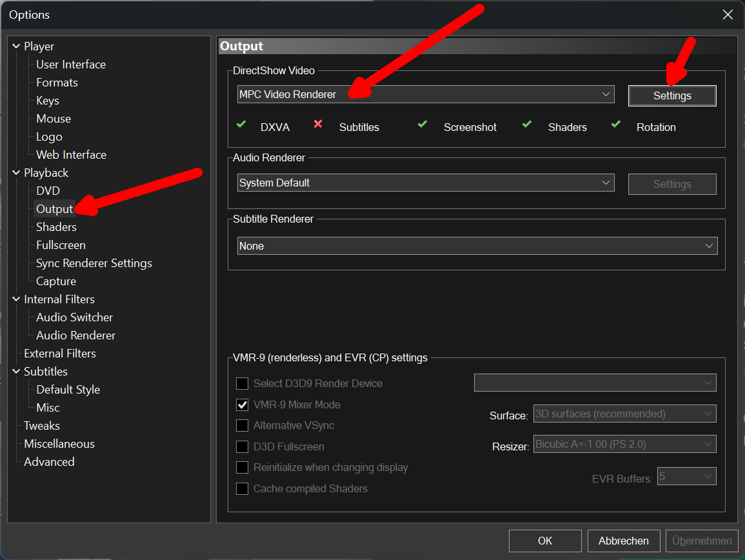This screenshot has width=745, height=560.
Task: Open the DVD settings page
Action: coord(48,190)
